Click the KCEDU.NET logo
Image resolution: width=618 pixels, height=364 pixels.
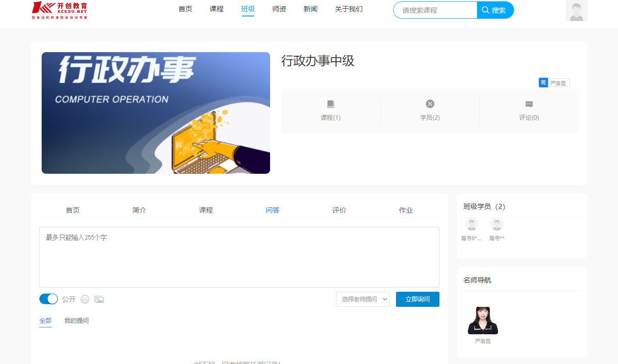[x=60, y=10]
